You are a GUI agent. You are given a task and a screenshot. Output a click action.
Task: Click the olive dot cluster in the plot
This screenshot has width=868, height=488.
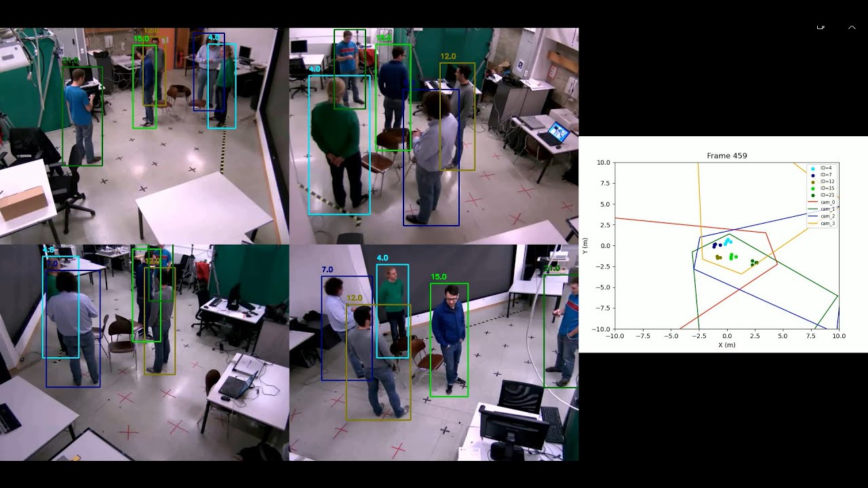point(718,257)
